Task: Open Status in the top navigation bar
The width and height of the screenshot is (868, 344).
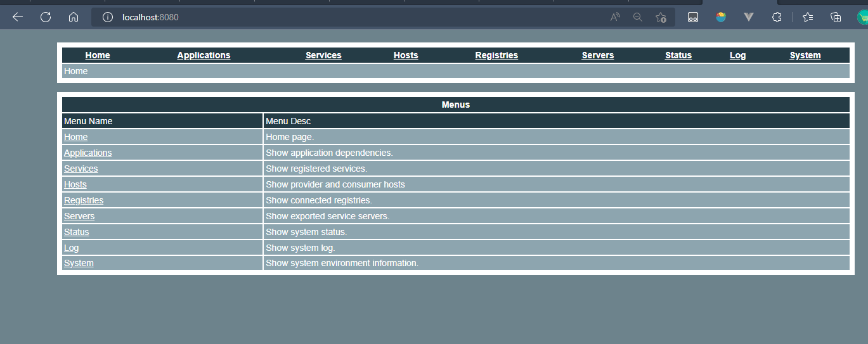Action: pos(678,55)
